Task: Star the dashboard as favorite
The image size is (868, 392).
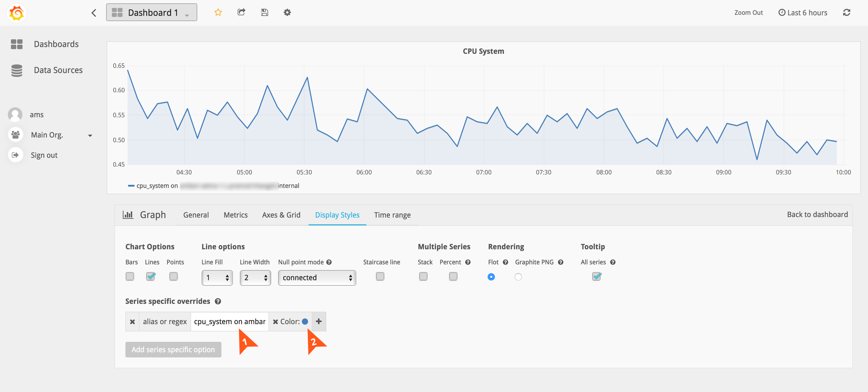Action: tap(218, 12)
